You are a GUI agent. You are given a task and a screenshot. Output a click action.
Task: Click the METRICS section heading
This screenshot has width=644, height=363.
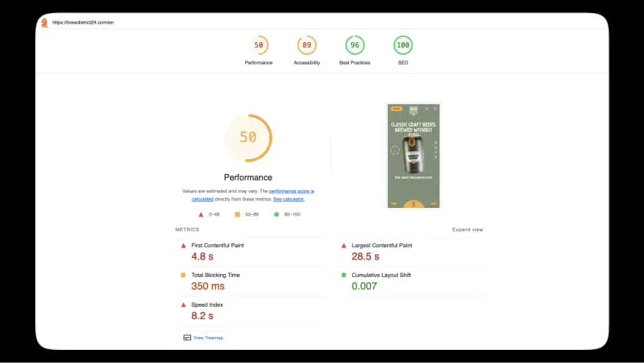pyautogui.click(x=187, y=229)
